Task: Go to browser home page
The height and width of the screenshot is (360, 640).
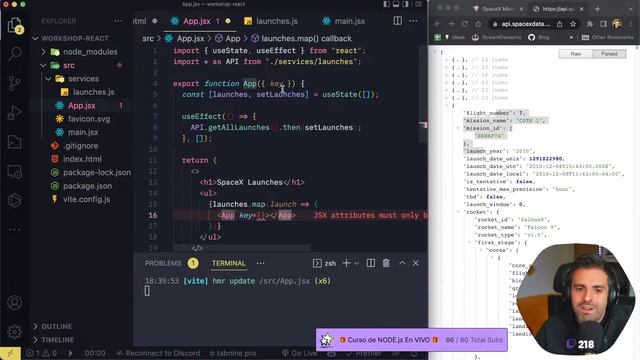Action: click(x=478, y=24)
